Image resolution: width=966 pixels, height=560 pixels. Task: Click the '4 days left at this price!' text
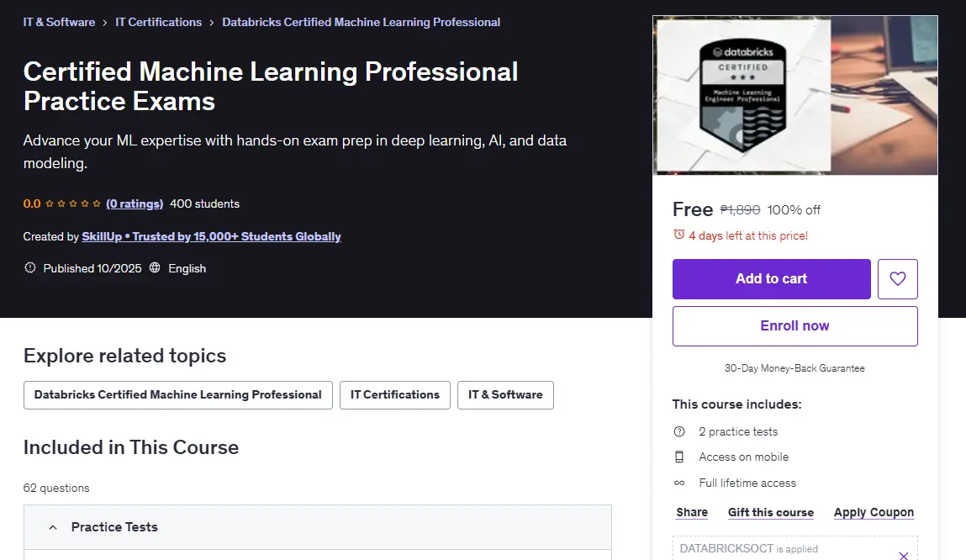coord(748,235)
